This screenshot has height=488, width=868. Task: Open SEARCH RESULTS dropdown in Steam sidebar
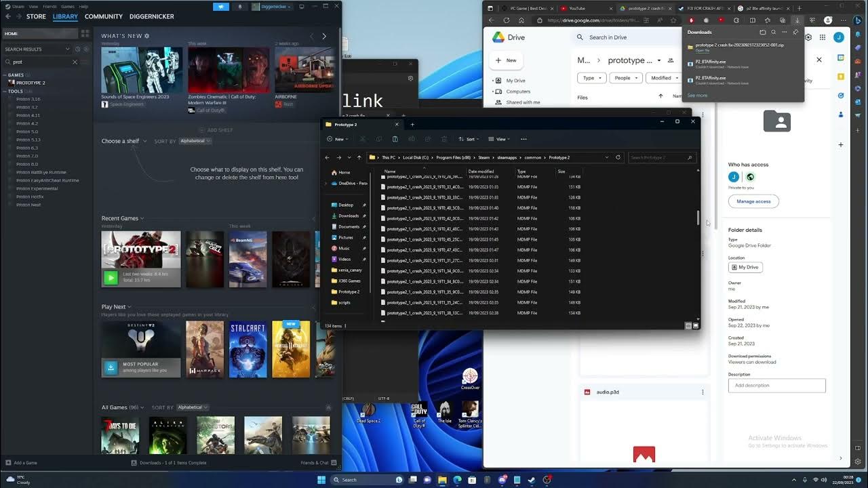click(67, 49)
